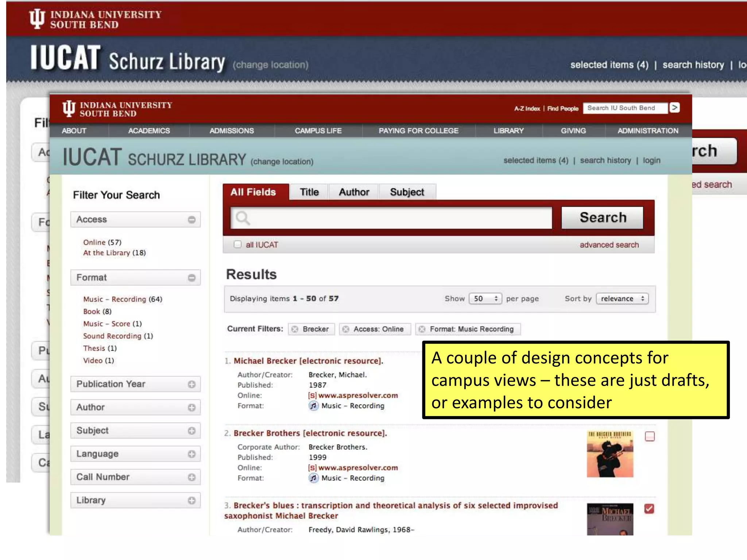The image size is (747, 560).
Task: Open the LIBRARY navigation menu
Action: pyautogui.click(x=508, y=131)
